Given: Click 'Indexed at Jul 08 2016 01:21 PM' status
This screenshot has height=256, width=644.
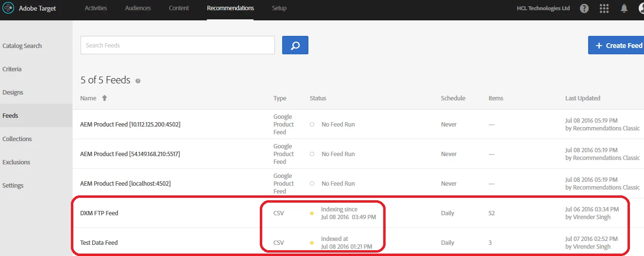Looking at the screenshot, I should click(346, 243).
